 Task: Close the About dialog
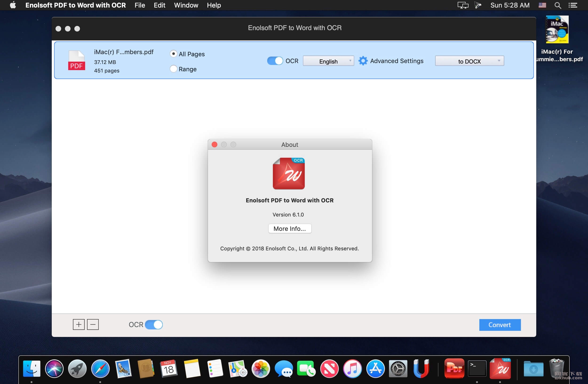click(215, 144)
